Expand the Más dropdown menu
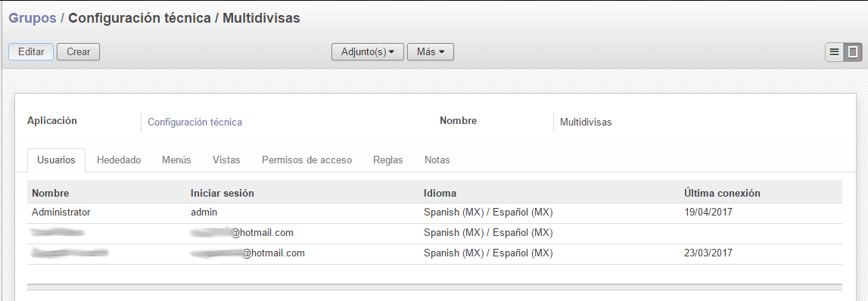This screenshot has width=868, height=301. 431,52
